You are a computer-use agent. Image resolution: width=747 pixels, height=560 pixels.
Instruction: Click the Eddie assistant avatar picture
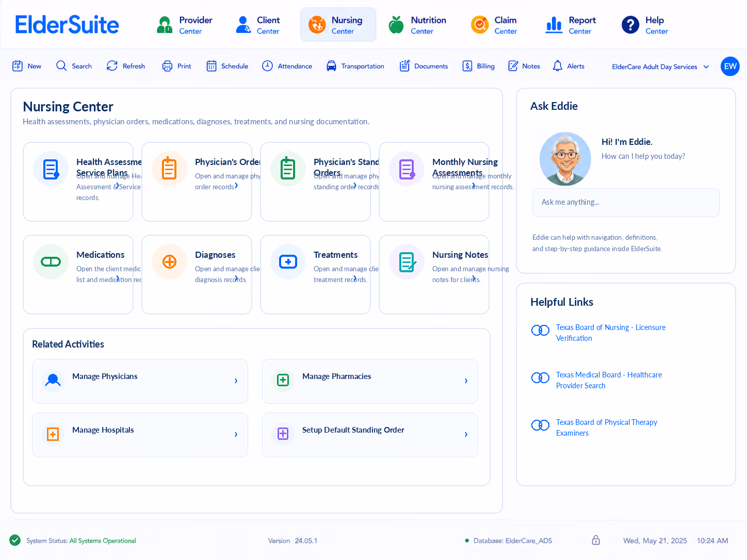(x=565, y=158)
